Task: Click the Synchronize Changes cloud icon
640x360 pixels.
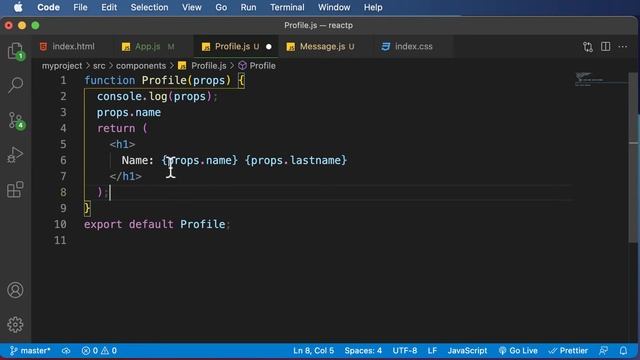Action: [x=66, y=351]
